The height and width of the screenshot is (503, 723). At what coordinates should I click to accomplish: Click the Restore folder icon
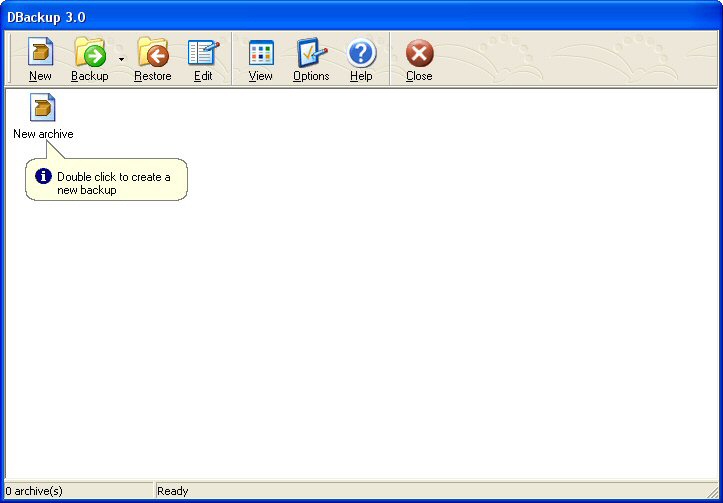pyautogui.click(x=153, y=52)
